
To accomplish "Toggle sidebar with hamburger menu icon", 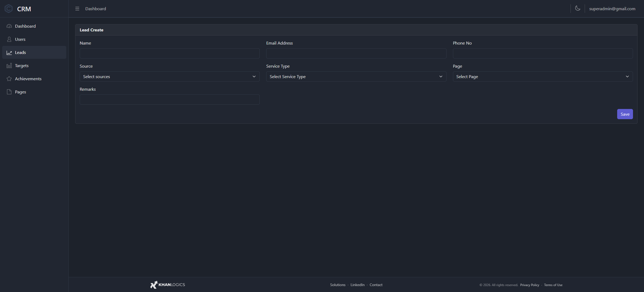I will coord(77,9).
